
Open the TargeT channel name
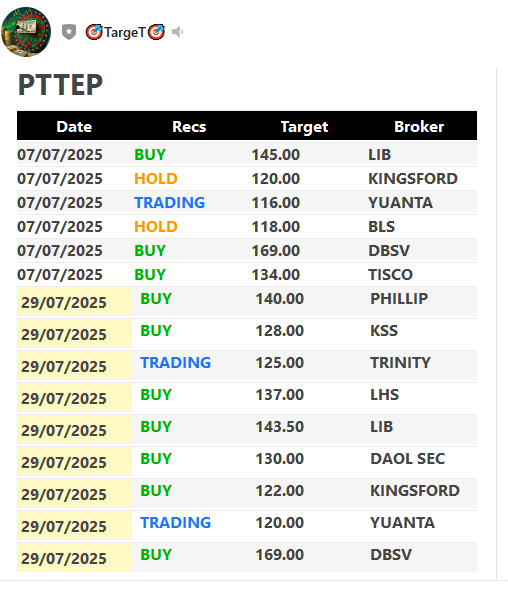coord(125,32)
